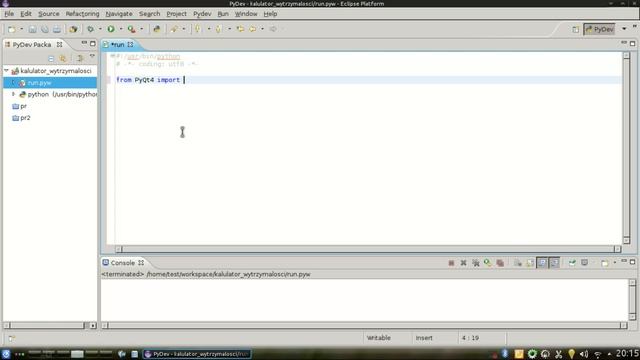Click the Next Annotation toolbar icon
640x360 pixels.
tap(198, 29)
